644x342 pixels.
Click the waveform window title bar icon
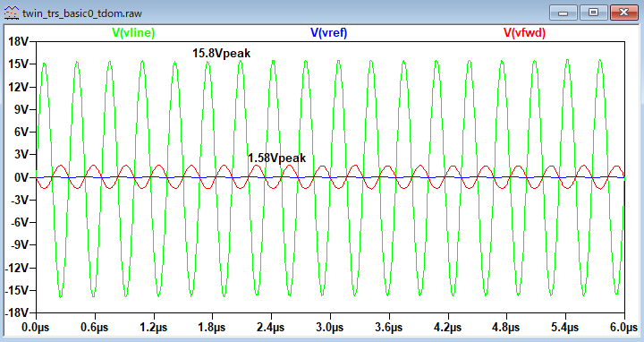coord(11,13)
